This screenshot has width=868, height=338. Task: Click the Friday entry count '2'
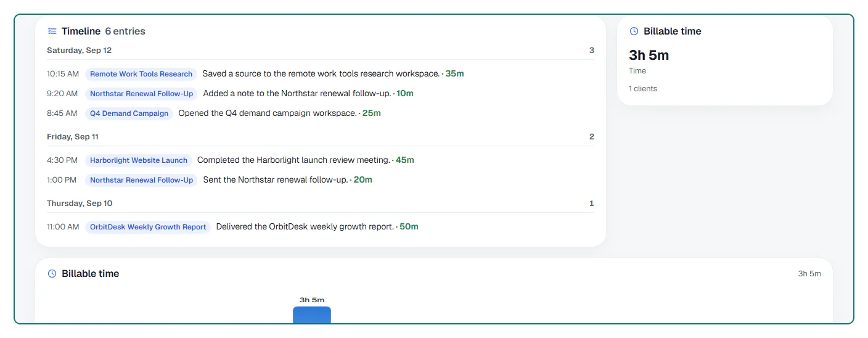coord(592,137)
